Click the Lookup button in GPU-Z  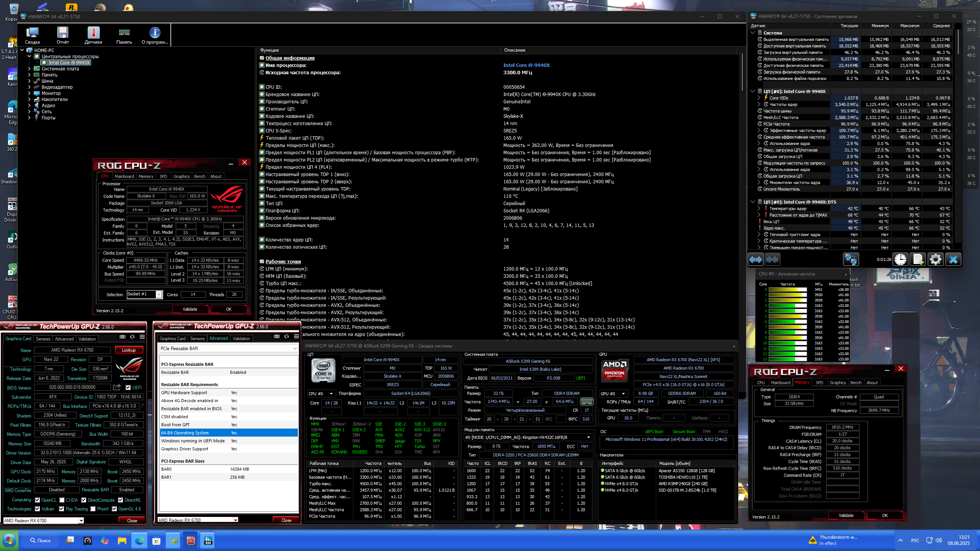click(129, 350)
